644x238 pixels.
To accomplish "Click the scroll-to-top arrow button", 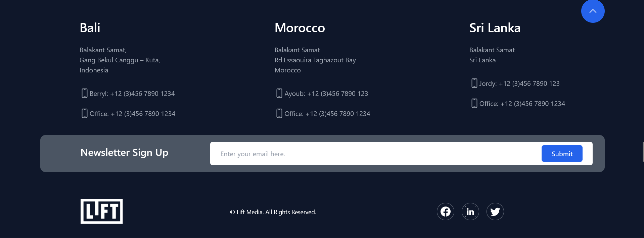I will point(593,11).
